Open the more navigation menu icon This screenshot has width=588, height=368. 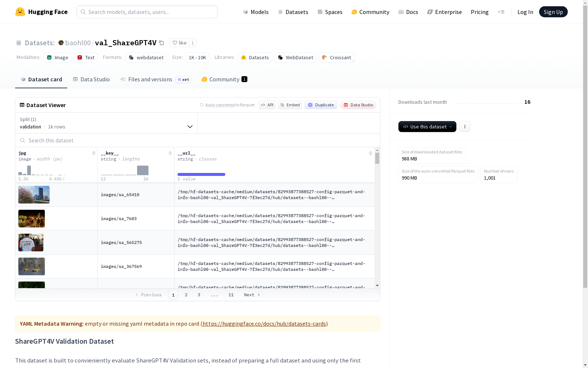click(x=501, y=12)
